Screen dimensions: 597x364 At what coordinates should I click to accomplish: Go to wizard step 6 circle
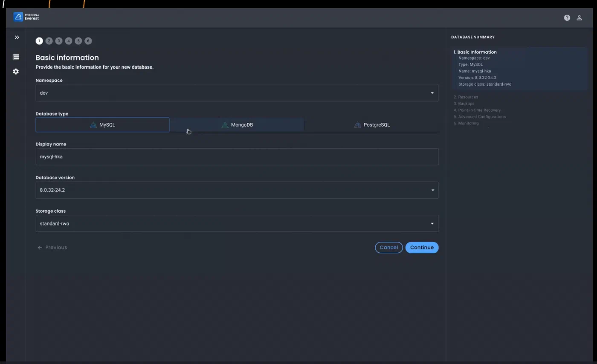pyautogui.click(x=88, y=41)
